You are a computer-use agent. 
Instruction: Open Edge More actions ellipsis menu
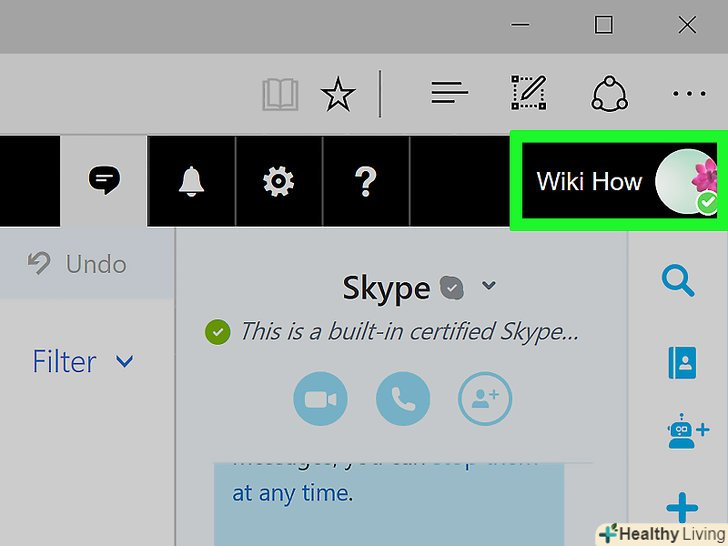tap(689, 93)
